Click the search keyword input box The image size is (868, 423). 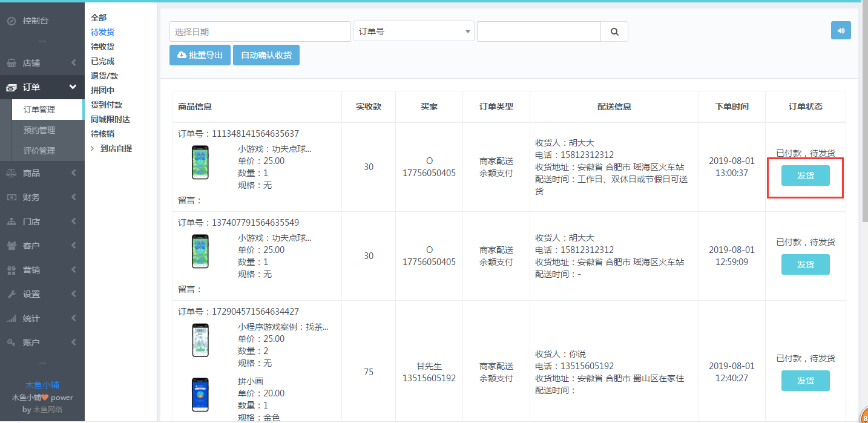[539, 31]
